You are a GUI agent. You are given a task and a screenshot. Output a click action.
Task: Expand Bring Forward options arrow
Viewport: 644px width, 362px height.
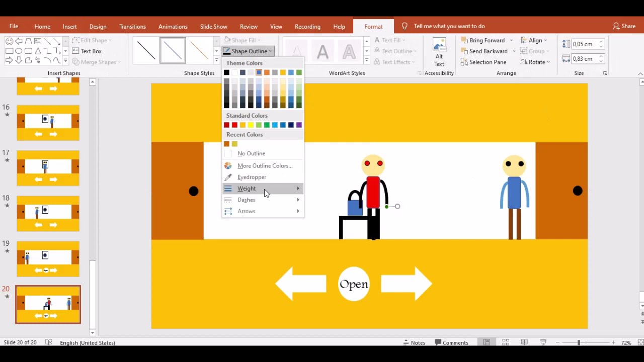click(511, 40)
